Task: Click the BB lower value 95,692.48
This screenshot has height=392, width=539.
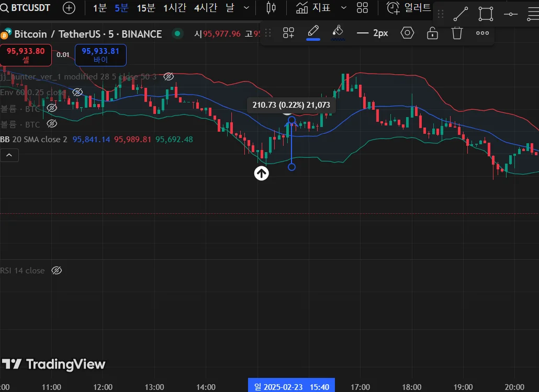Action: coord(174,140)
